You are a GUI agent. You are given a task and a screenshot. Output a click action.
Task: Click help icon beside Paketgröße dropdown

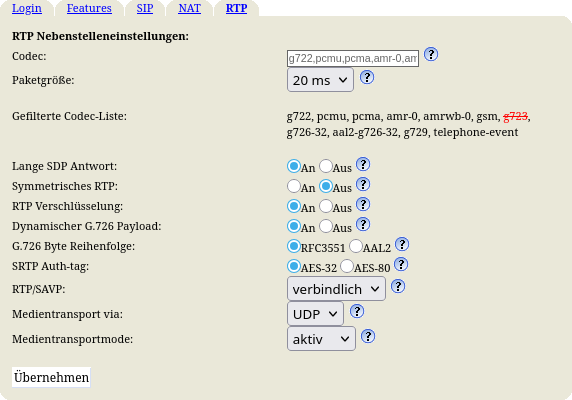click(367, 77)
